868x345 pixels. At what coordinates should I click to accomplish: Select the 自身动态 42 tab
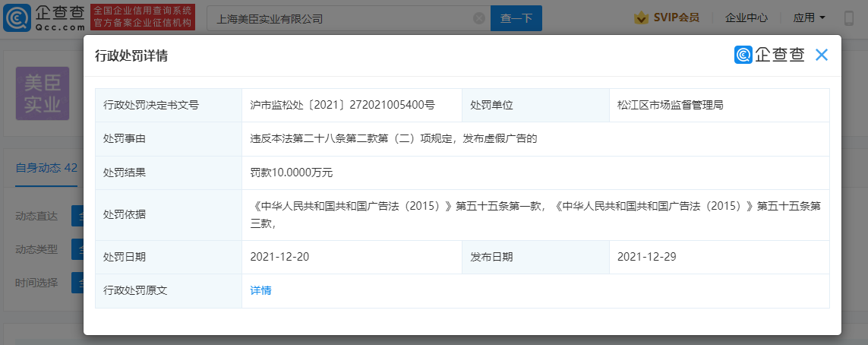[46, 168]
